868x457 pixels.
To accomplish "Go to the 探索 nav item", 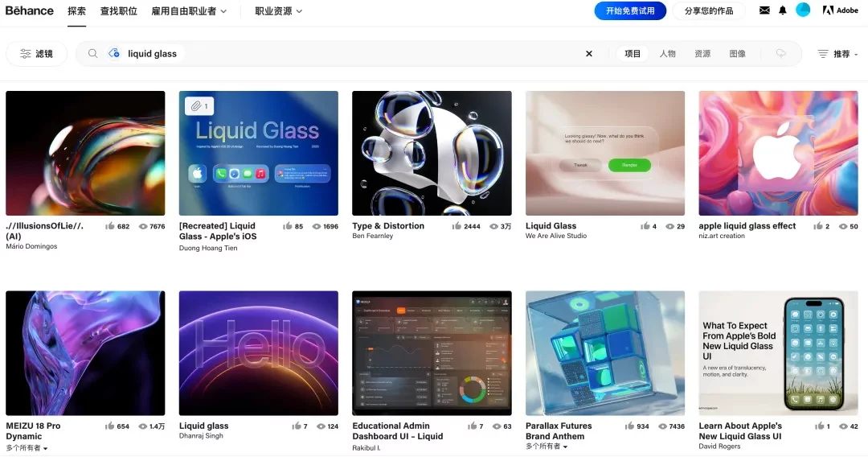I will (x=76, y=11).
